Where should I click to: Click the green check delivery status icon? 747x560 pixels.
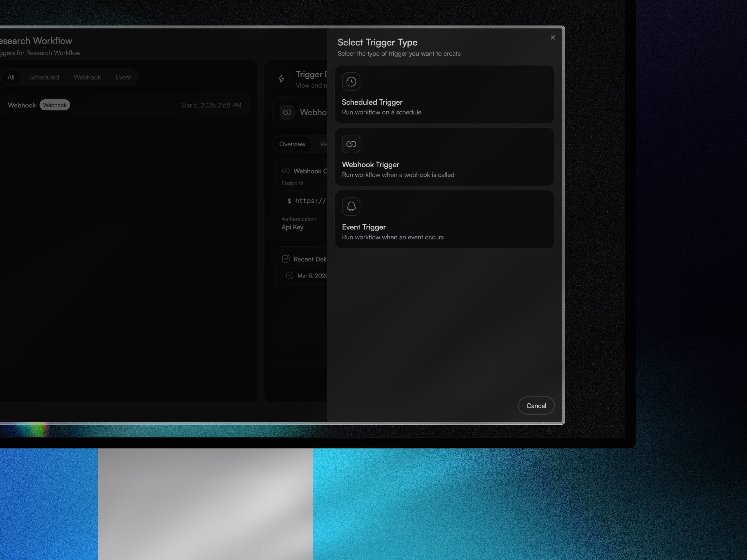pos(290,276)
